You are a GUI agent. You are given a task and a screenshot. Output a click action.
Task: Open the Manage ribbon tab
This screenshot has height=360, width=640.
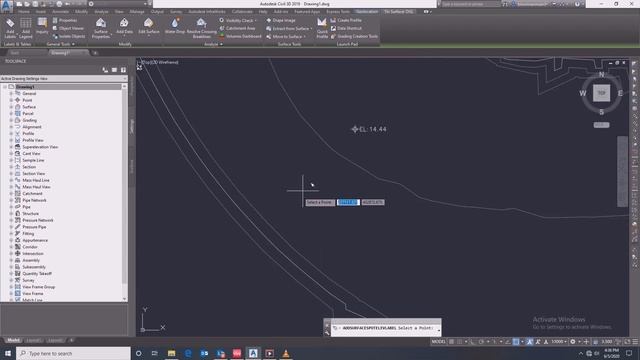tap(137, 12)
